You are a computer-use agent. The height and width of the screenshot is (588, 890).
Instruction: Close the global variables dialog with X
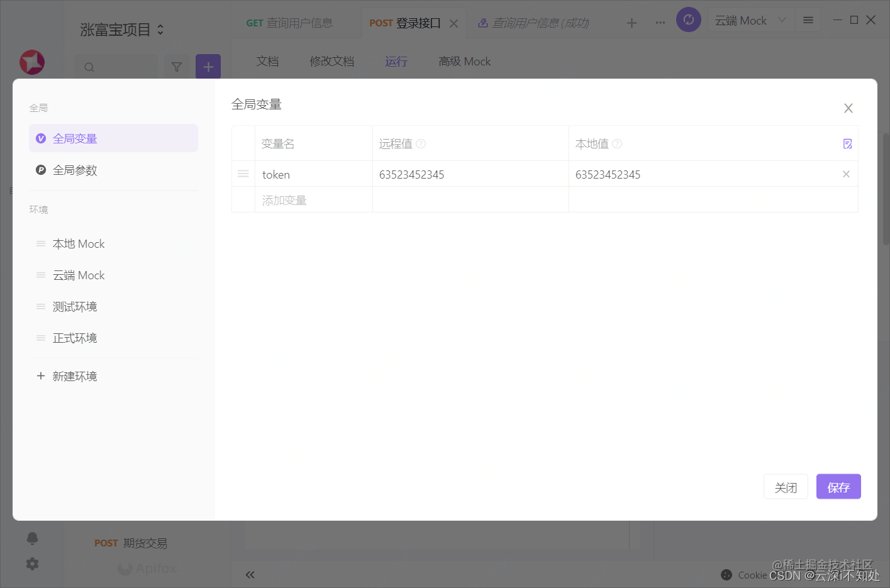pos(848,108)
